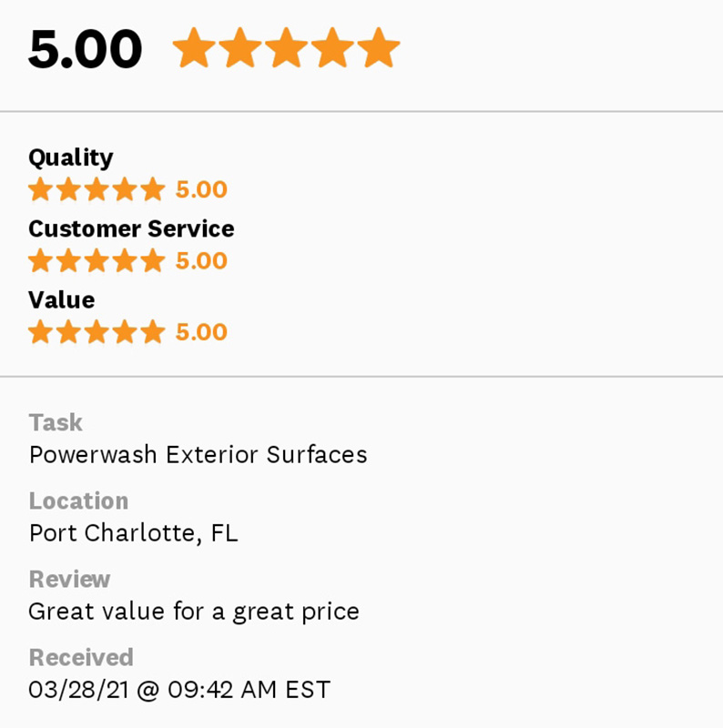Click the review text "Great value for a great price"
This screenshot has height=728, width=723.
(x=194, y=611)
